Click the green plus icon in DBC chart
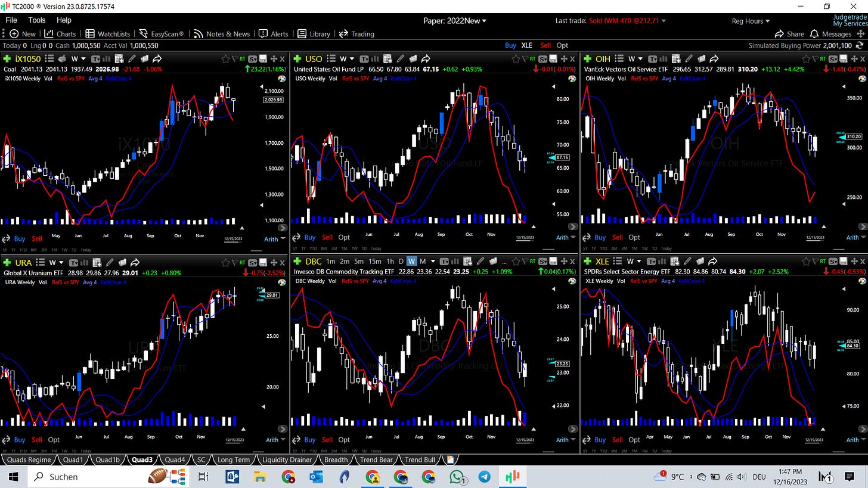868x488 pixels. point(297,263)
